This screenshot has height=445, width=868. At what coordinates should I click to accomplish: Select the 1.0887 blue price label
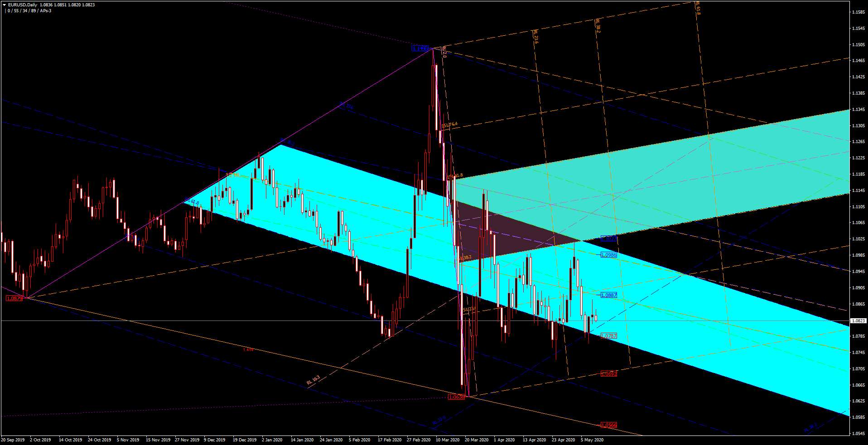(608, 295)
